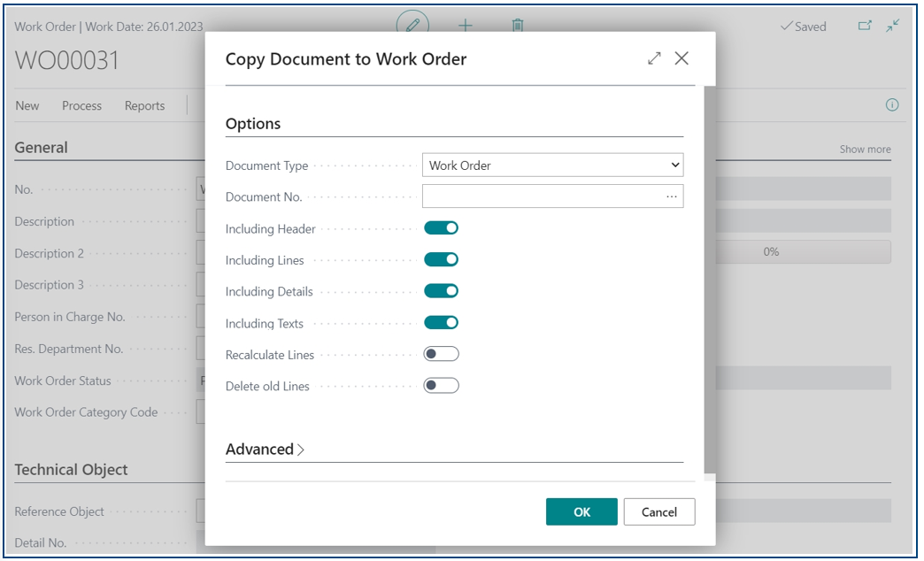Open the Reports menu
Image resolution: width=924 pixels, height=561 pixels.
144,105
